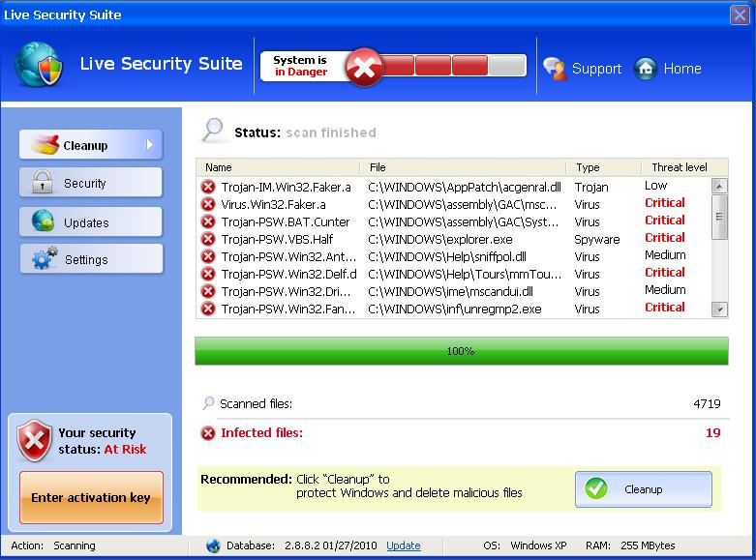Select the Trojan-IM.Win32.Faker.a entry
Screen dimensions: 756x560
(x=286, y=187)
